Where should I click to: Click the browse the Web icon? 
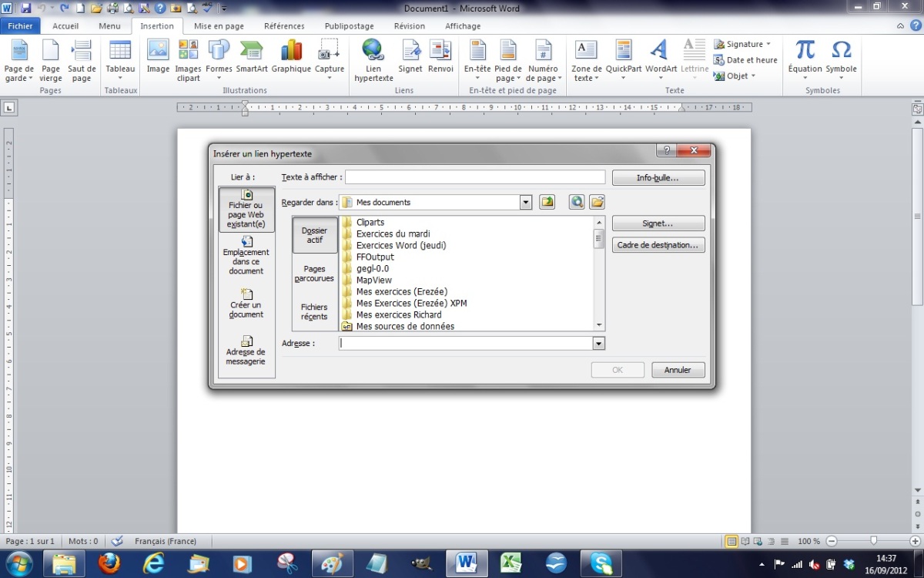(x=577, y=202)
